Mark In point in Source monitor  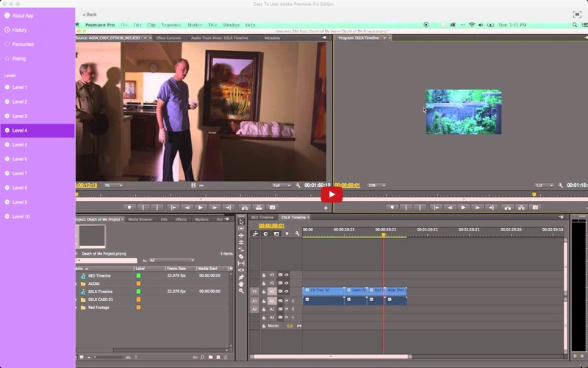pos(143,208)
